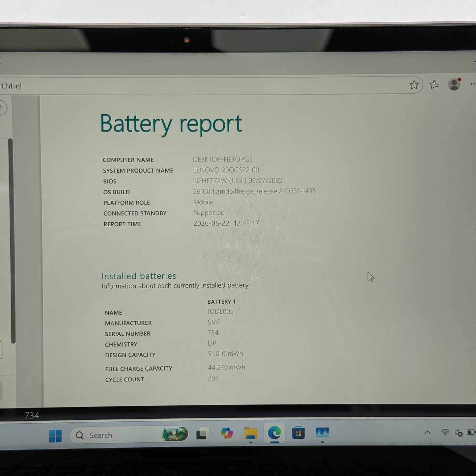
Task: Click the COMPUTER NAME label
Action: click(128, 160)
